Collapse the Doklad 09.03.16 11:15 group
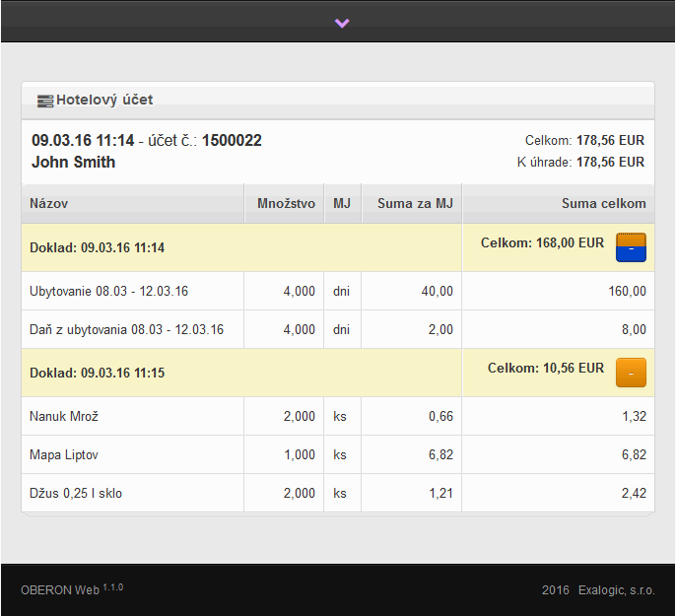676x616 pixels. click(631, 373)
